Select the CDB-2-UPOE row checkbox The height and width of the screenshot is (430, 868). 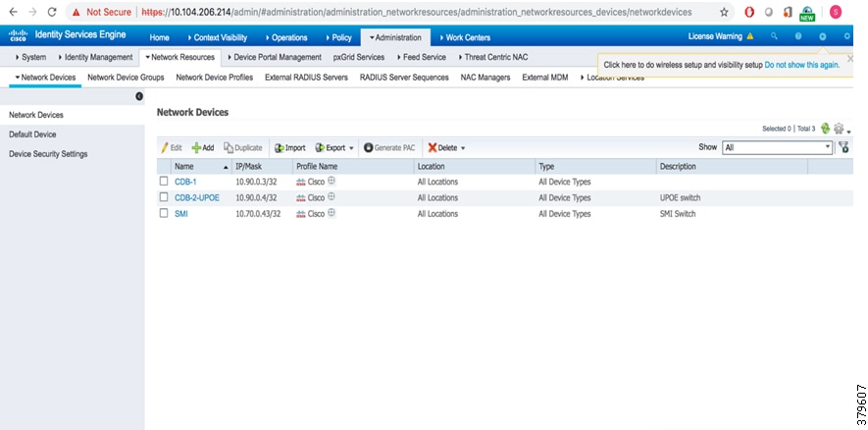164,197
